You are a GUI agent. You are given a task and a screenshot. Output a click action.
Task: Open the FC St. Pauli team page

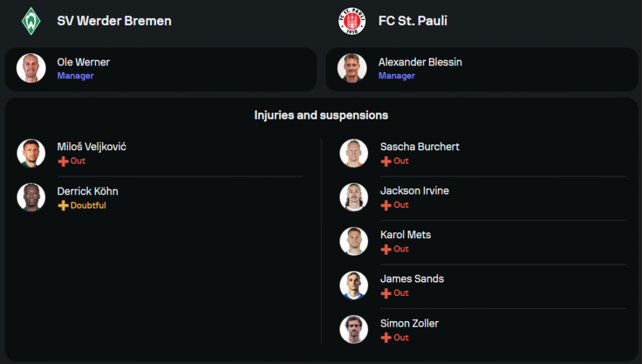[x=413, y=21]
